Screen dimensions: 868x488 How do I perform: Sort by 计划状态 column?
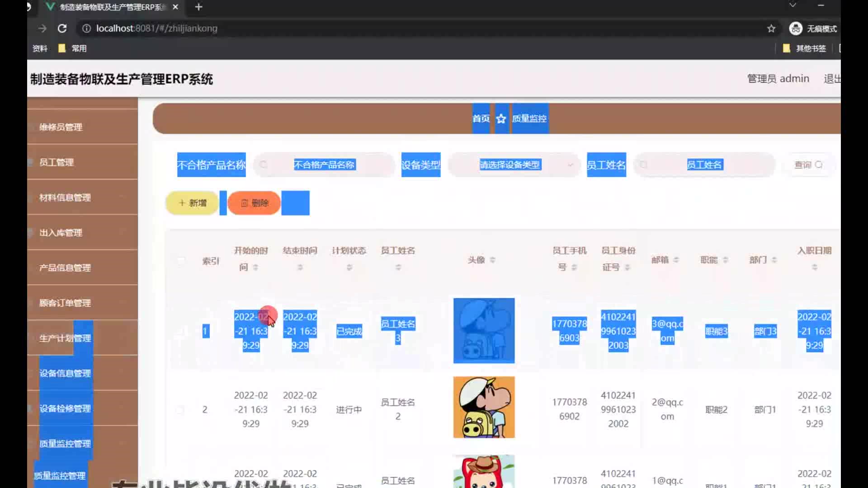pos(349,267)
